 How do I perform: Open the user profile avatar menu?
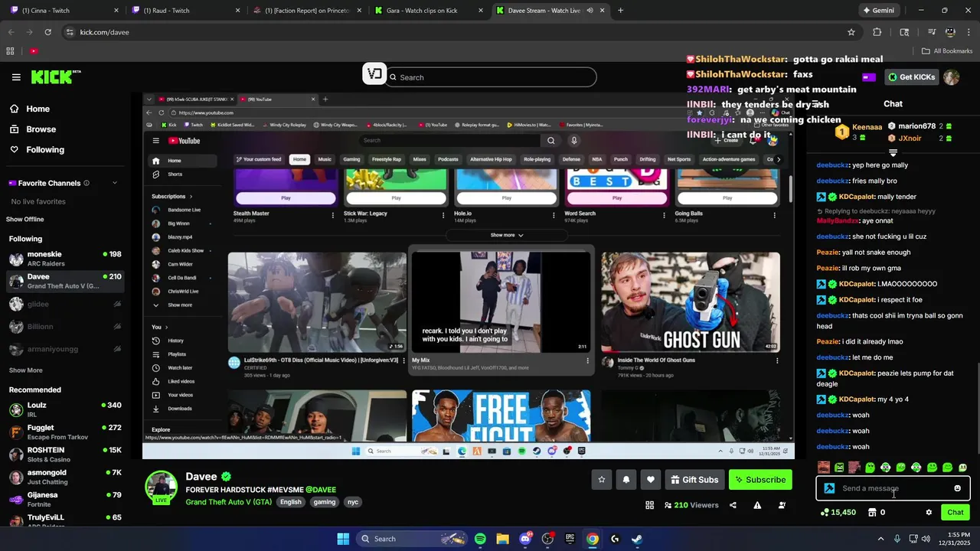point(951,77)
